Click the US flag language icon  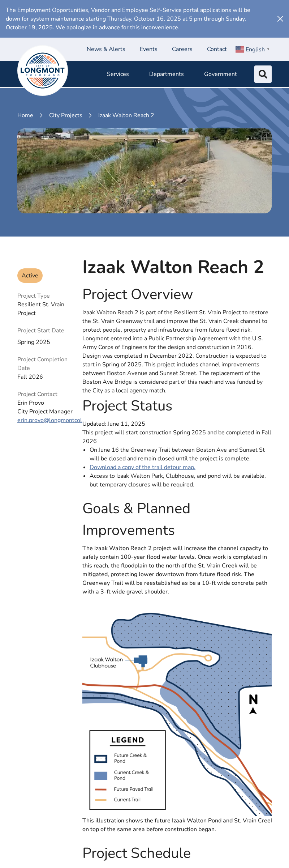pos(240,50)
